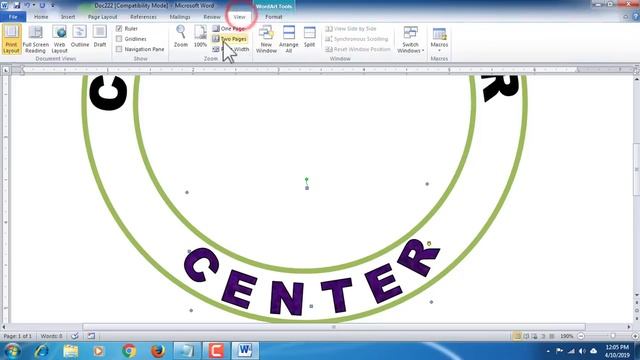Open the Page Layout tab
Screen dimensions: 640x360
(102, 17)
